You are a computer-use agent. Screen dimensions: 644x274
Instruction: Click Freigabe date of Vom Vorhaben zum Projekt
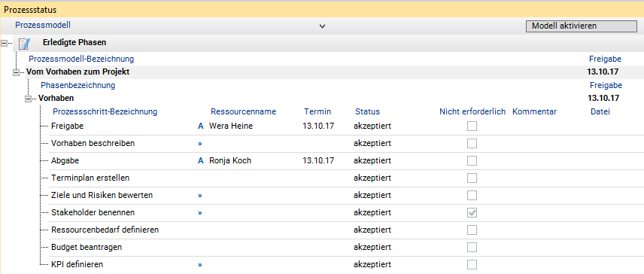[603, 72]
